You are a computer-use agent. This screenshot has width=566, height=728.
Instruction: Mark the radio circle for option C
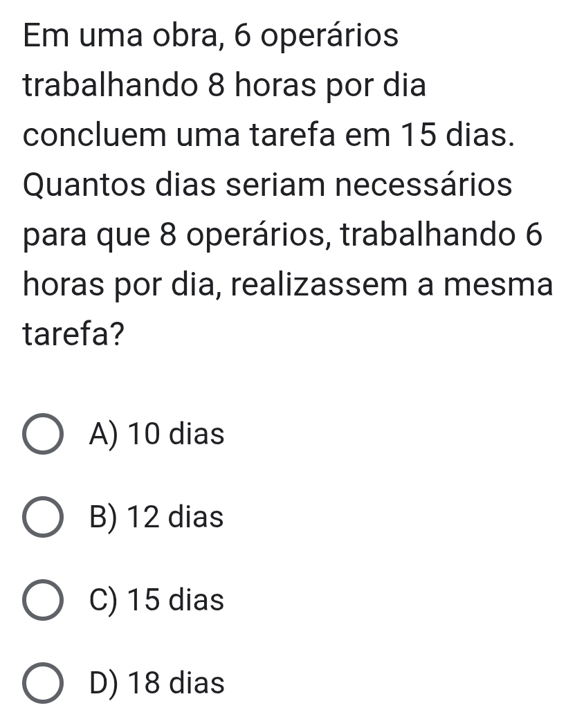[x=43, y=600]
